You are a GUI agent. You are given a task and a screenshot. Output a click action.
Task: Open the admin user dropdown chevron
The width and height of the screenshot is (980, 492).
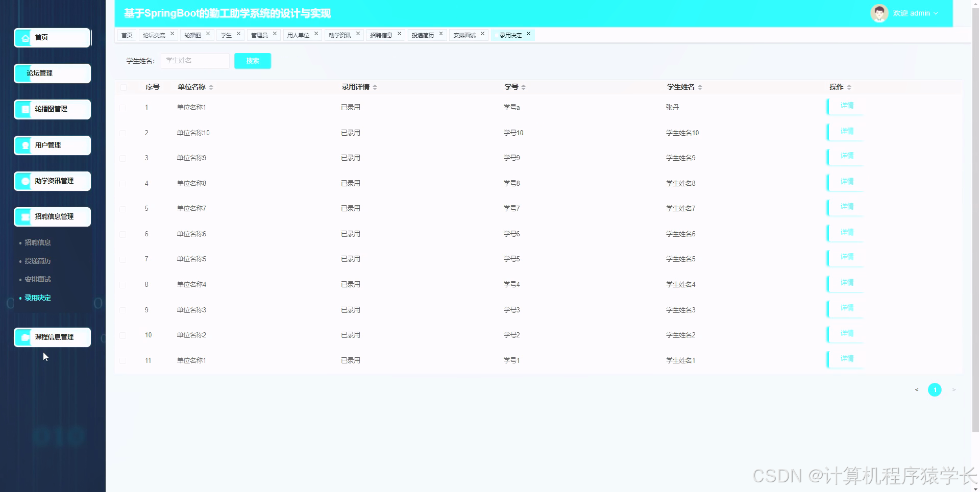tap(936, 14)
